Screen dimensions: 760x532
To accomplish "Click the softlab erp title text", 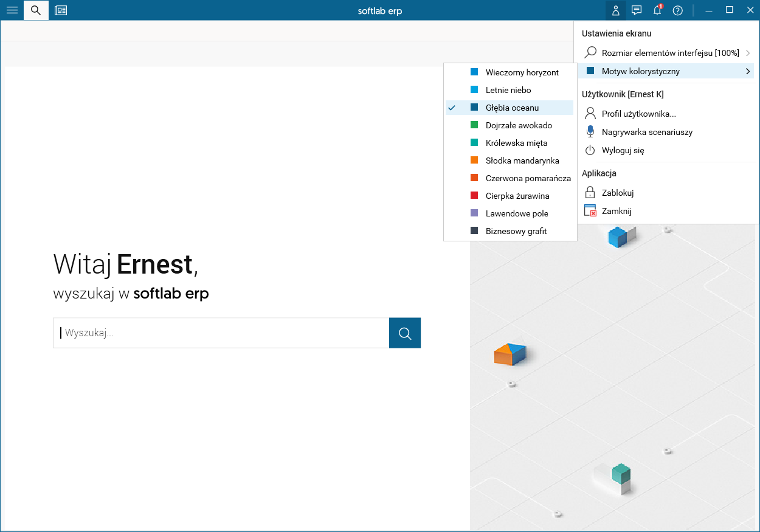I will [x=380, y=11].
